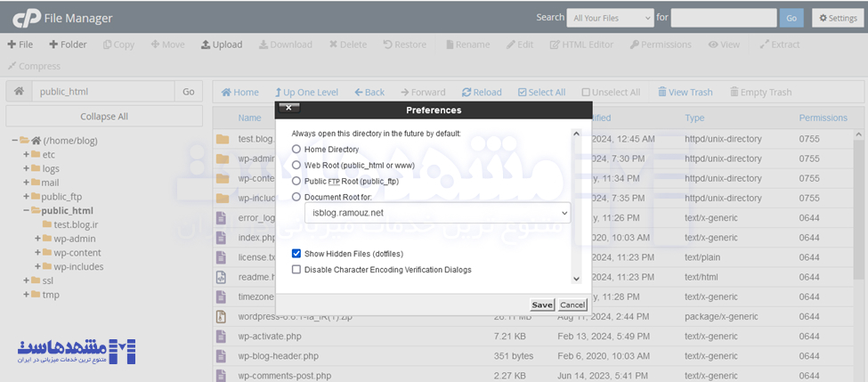Click Up One Level
The width and height of the screenshot is (868, 382).
(x=306, y=93)
